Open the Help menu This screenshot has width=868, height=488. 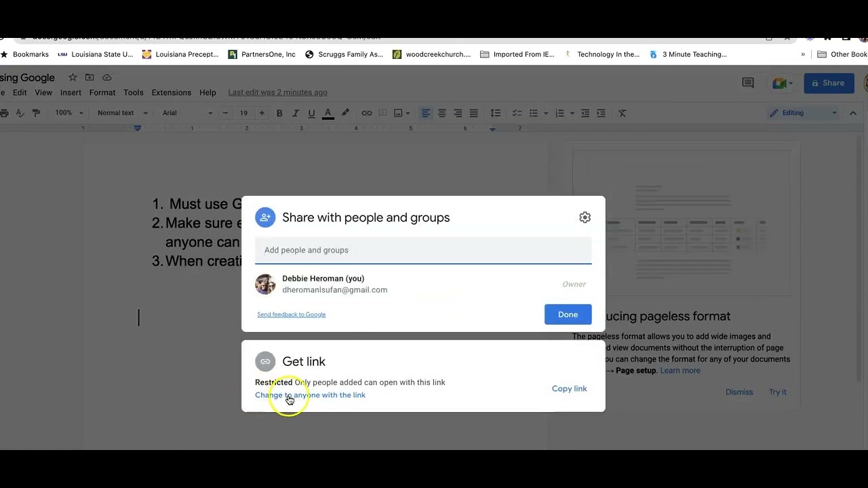tap(208, 93)
